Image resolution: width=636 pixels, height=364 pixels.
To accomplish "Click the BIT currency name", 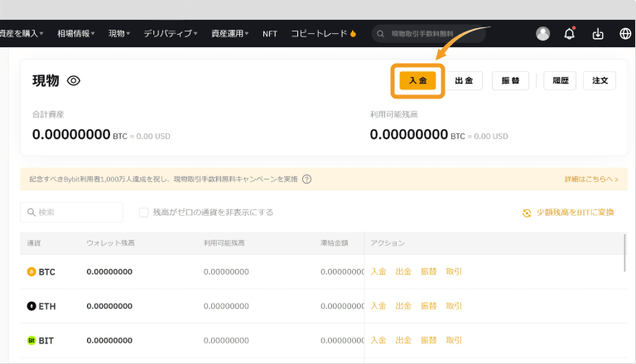I will click(46, 341).
